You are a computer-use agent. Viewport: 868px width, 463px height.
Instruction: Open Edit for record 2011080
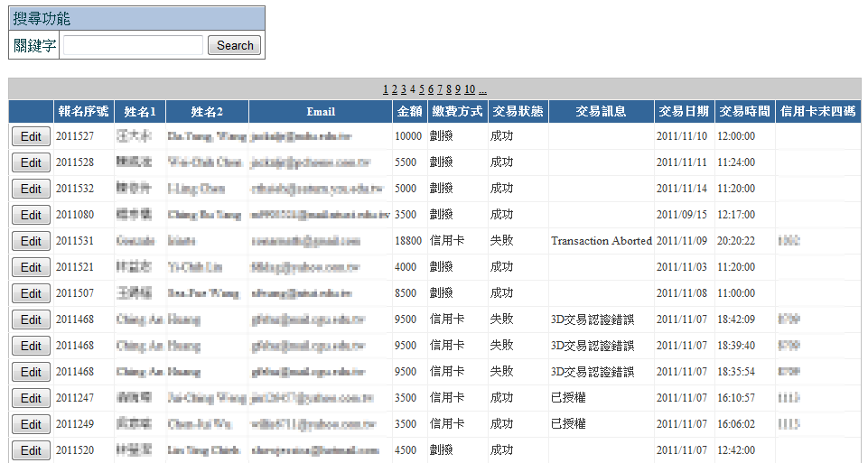click(x=31, y=215)
